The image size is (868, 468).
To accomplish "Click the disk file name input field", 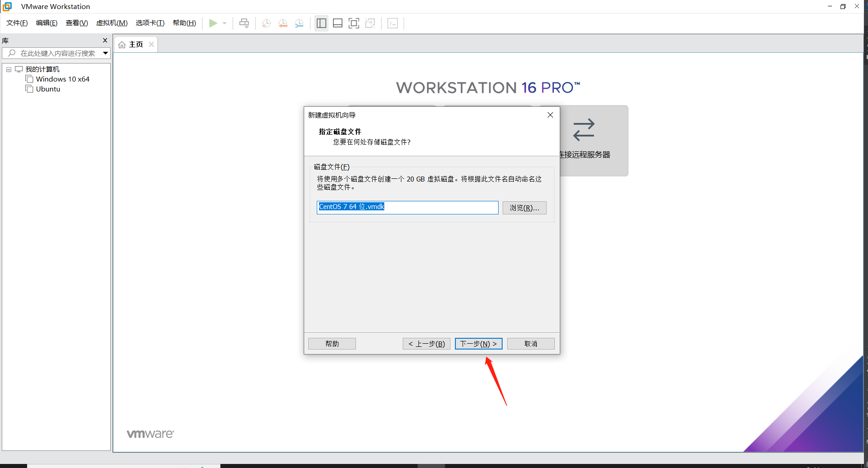I will 407,207.
